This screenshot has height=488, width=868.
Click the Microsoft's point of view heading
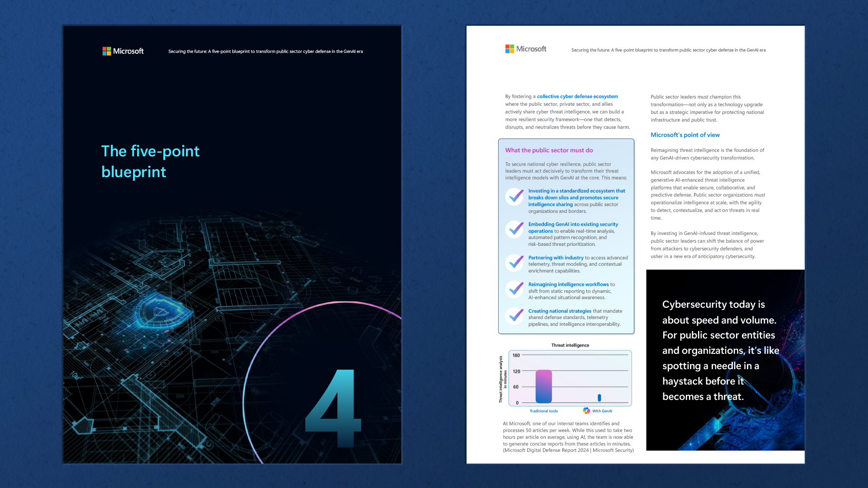click(685, 135)
